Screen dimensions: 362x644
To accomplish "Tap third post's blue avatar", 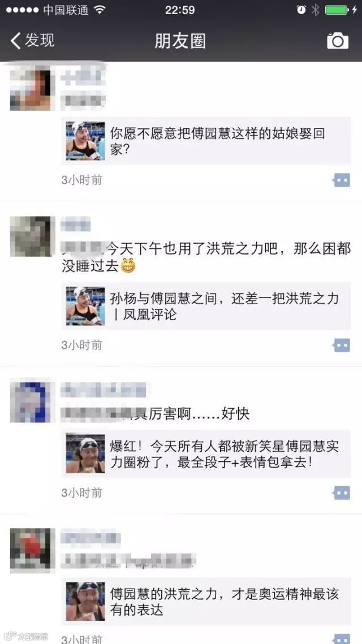I will click(32, 402).
